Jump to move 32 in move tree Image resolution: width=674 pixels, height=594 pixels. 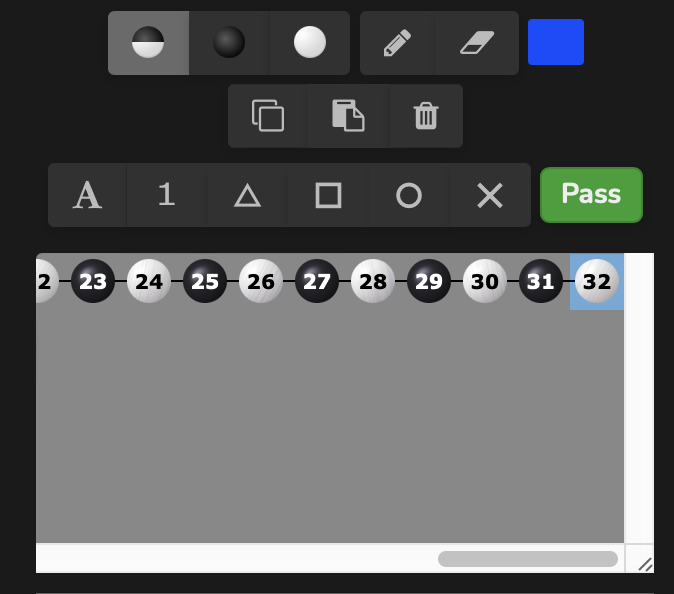tap(597, 281)
